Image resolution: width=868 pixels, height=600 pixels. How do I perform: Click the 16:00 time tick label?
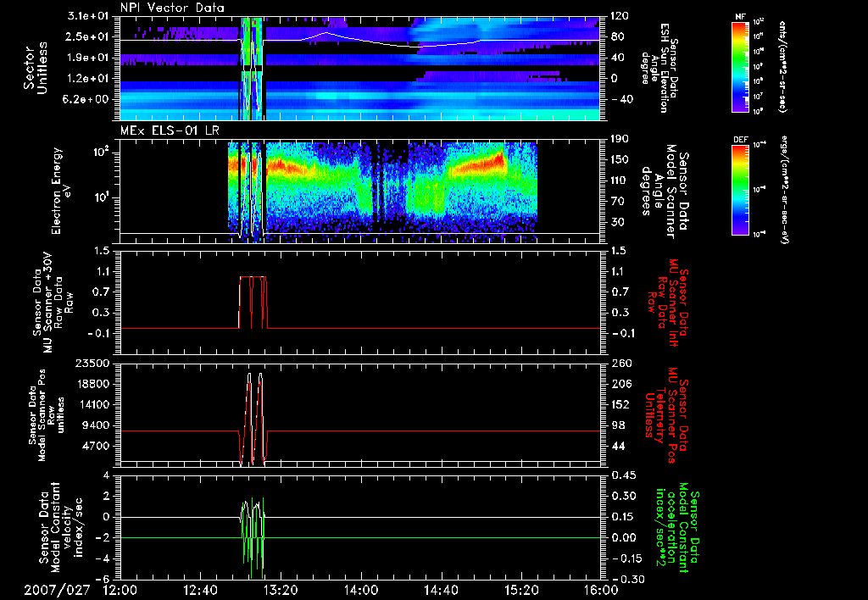coord(601,590)
